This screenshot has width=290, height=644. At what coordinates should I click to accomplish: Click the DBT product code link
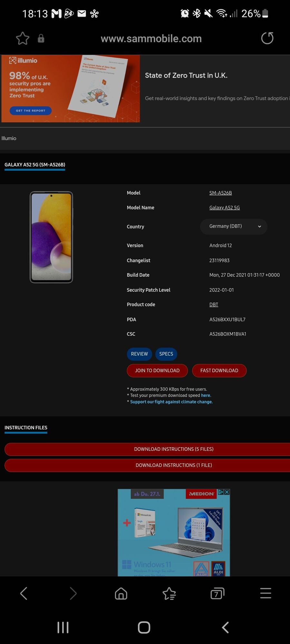[214, 305]
